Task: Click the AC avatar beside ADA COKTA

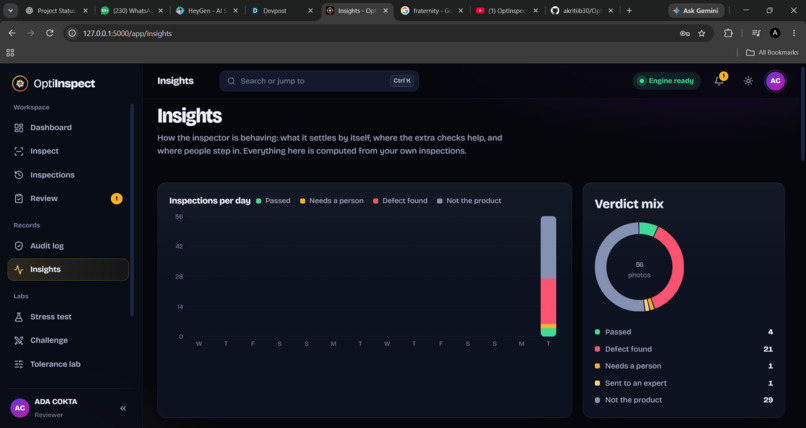Action: pos(20,408)
